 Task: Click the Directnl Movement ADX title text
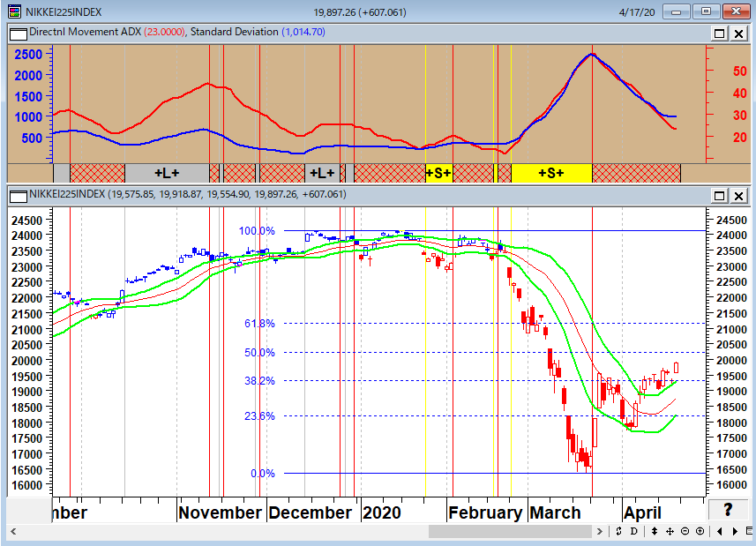click(86, 32)
